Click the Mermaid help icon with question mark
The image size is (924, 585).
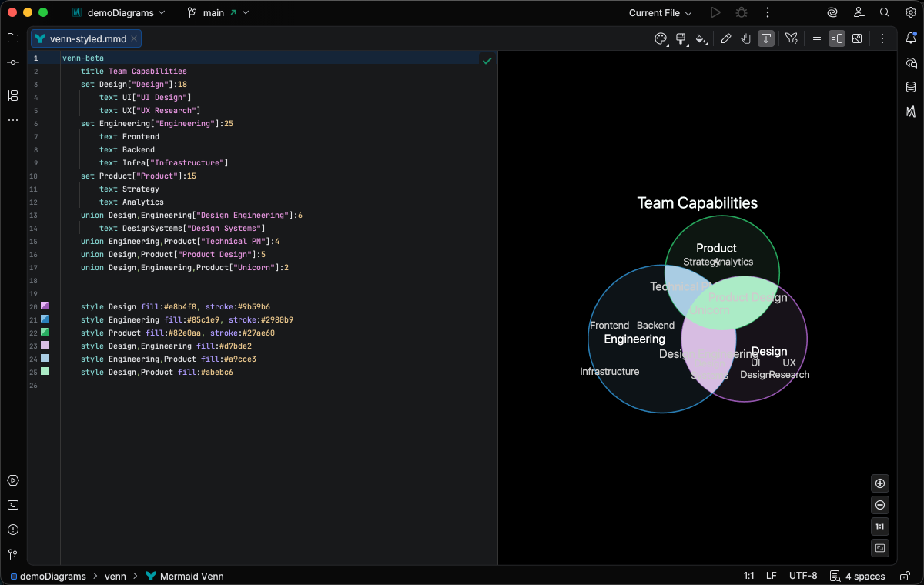pyautogui.click(x=791, y=38)
